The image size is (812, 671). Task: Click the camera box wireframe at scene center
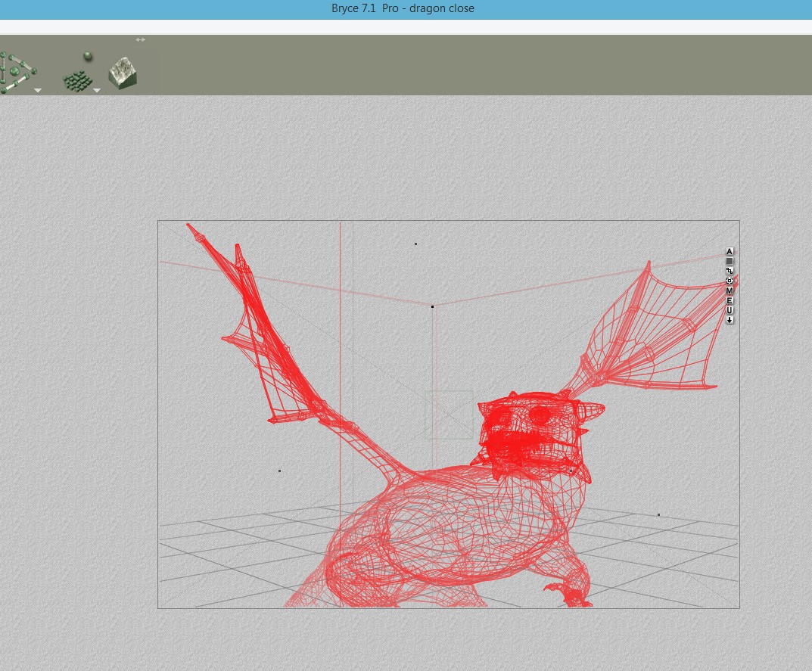pos(449,415)
